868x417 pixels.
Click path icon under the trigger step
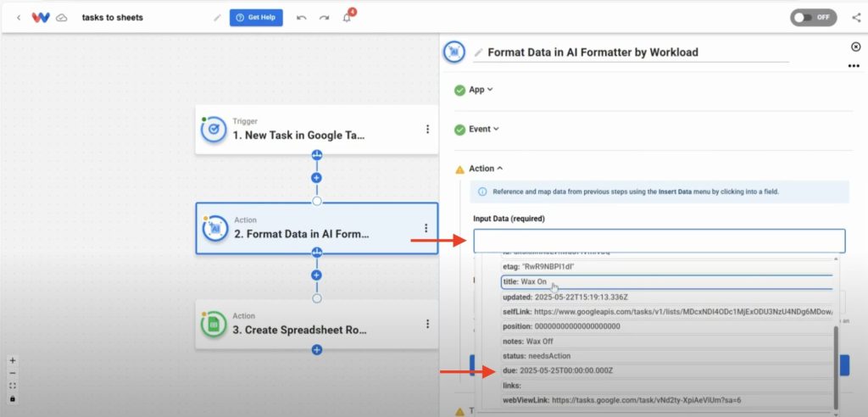pos(317,154)
